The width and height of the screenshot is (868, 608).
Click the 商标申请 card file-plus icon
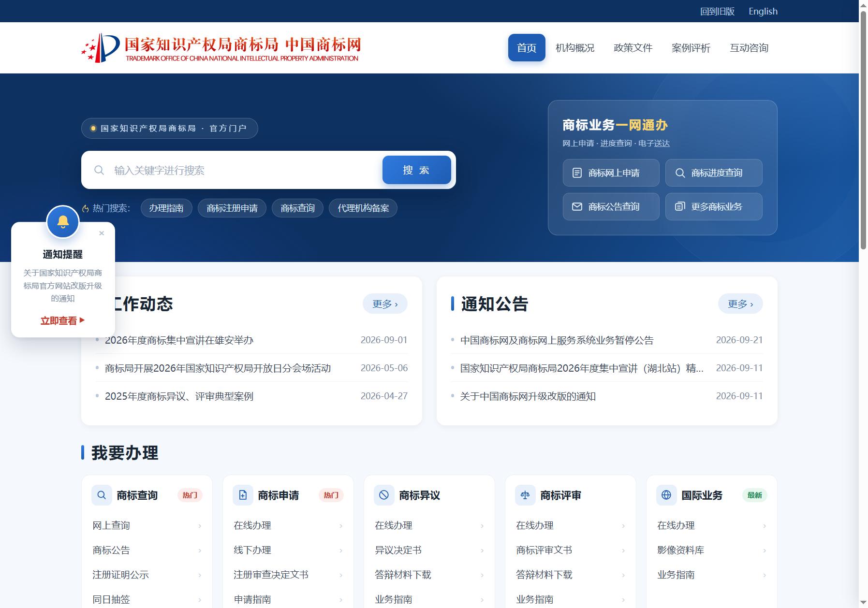click(x=243, y=495)
